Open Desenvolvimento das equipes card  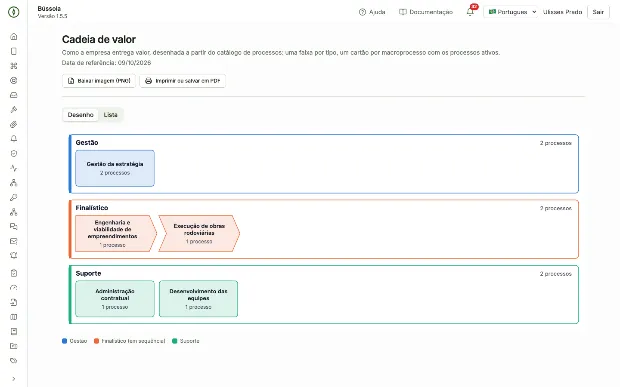pyautogui.click(x=198, y=299)
